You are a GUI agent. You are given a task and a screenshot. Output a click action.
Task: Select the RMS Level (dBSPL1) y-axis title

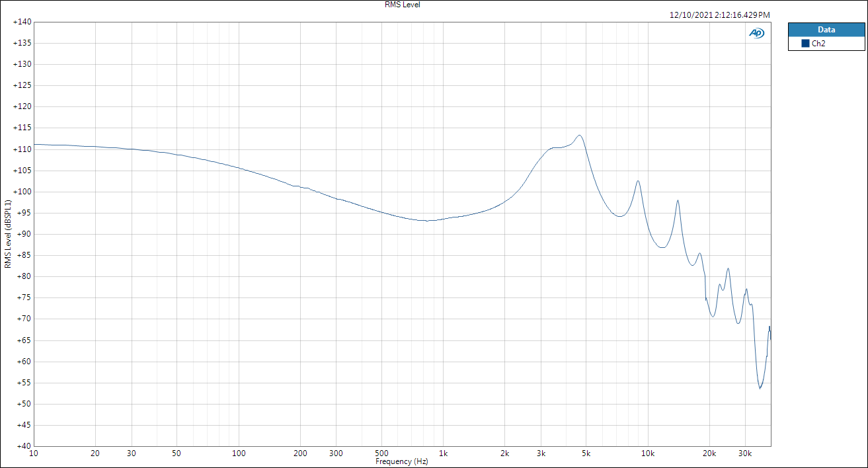tap(8, 235)
